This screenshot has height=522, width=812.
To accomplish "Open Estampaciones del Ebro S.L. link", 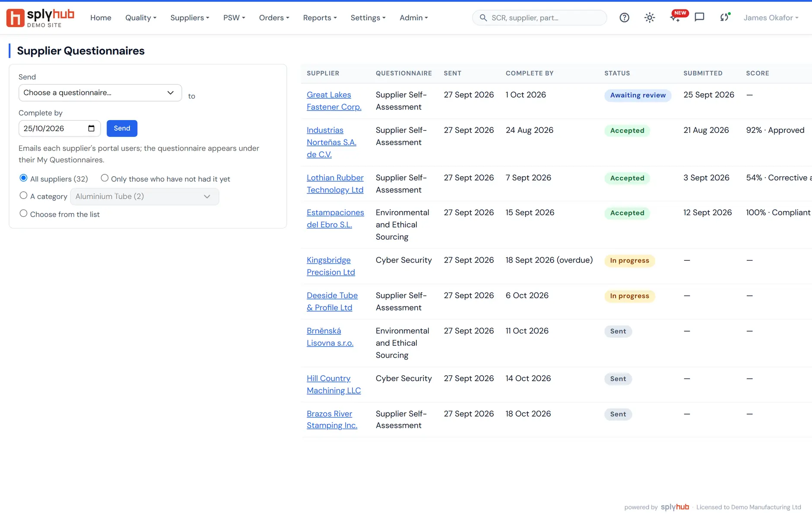I will coord(335,218).
